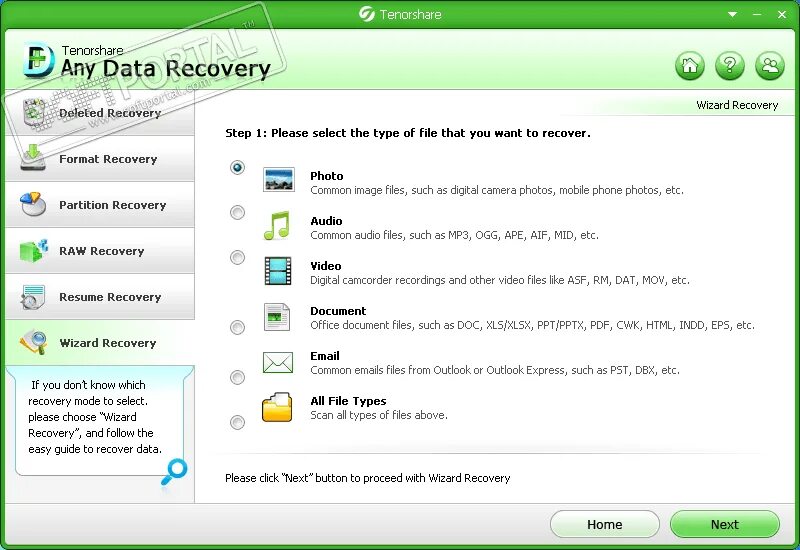Click the Partition Recovery pie icon
Screen dimensions: 800x550
(33, 204)
